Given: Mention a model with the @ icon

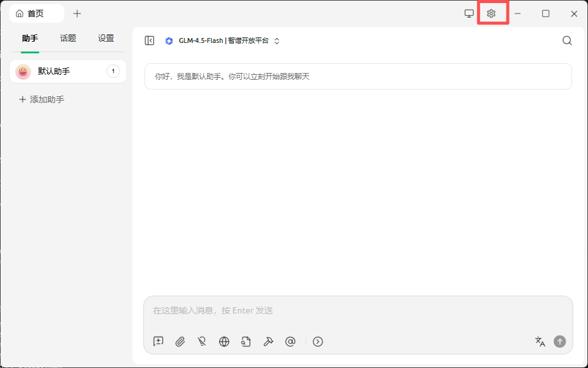Looking at the screenshot, I should [x=290, y=342].
